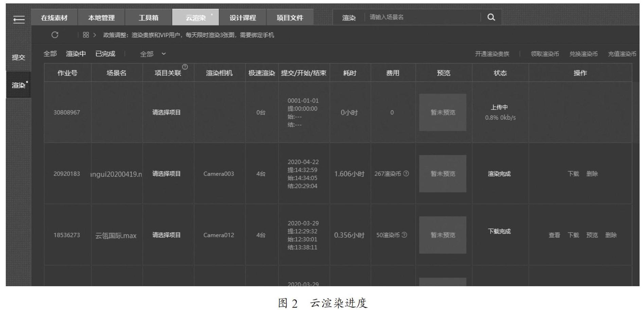Click the refresh icon

pos(55,35)
